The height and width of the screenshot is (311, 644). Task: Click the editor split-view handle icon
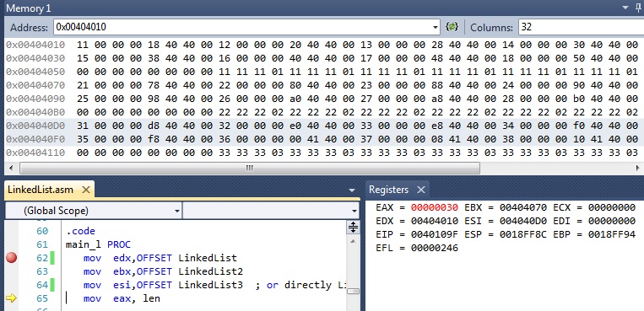[353, 227]
